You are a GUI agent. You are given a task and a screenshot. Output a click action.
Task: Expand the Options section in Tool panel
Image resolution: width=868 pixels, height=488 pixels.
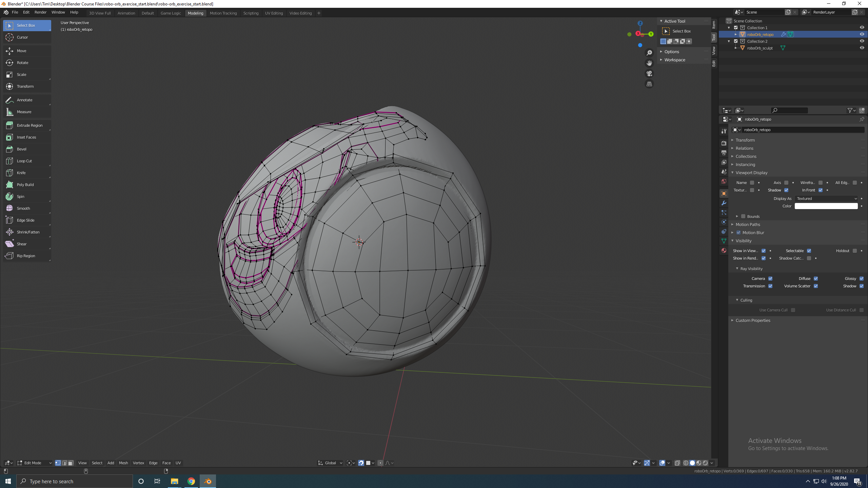[x=671, y=52]
